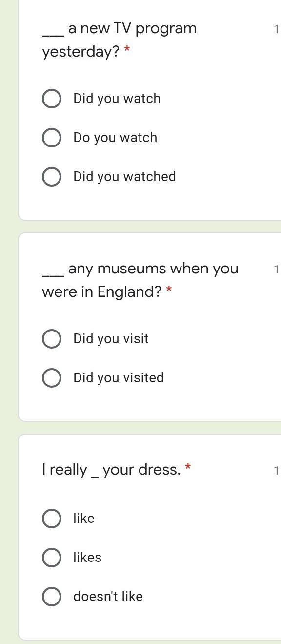Click the 'Do you watch' answer text
The width and height of the screenshot is (281, 644).
coord(115,138)
